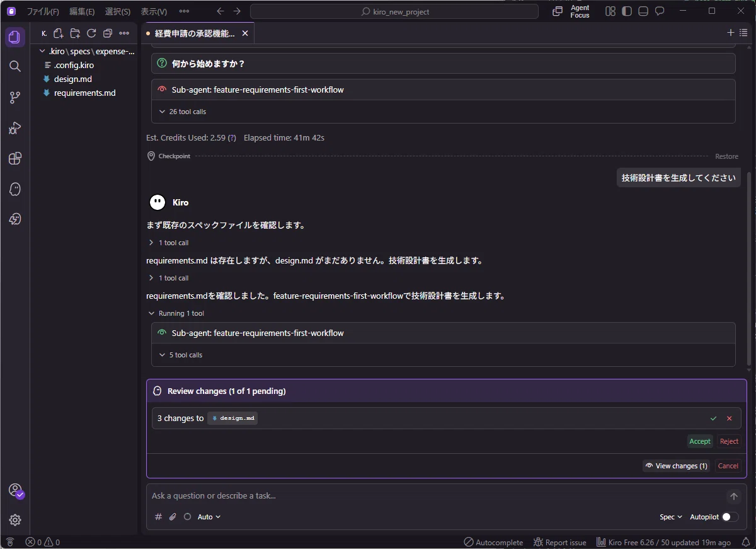The width and height of the screenshot is (756, 549).
Task: Click the Agent Focus windows icon
Action: 558,11
